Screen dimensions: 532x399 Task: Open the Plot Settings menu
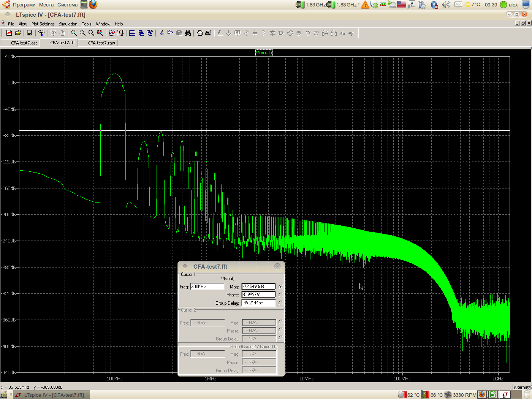coord(43,24)
